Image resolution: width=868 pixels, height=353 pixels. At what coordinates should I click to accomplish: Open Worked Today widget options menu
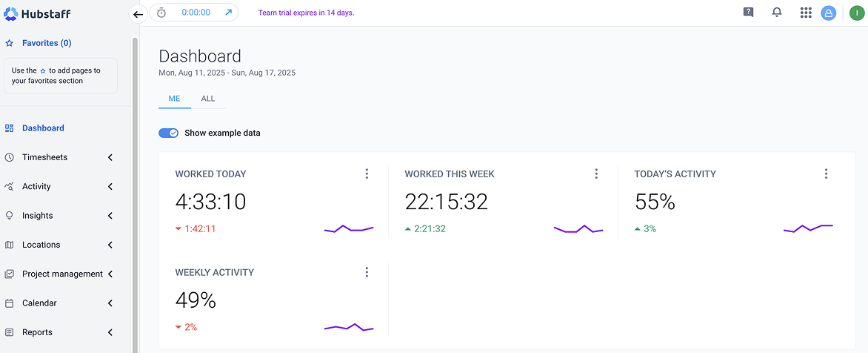coord(367,174)
